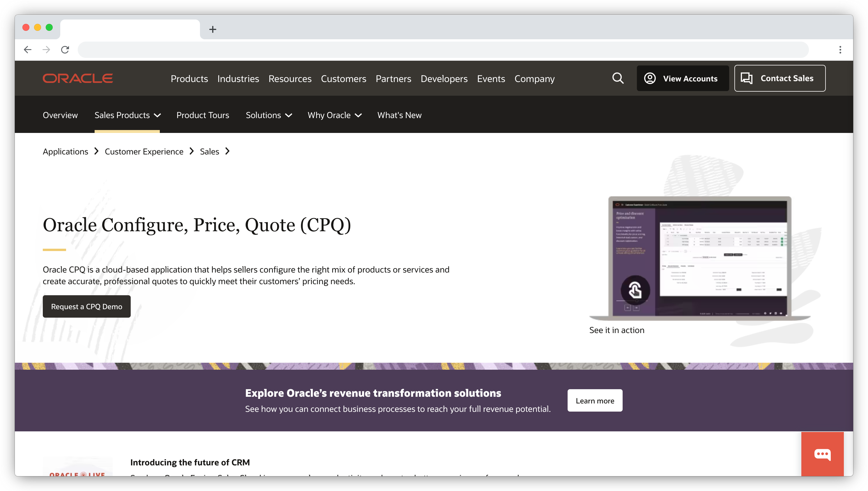Reload the page with the refresh icon
The width and height of the screenshot is (868, 491).
(65, 49)
